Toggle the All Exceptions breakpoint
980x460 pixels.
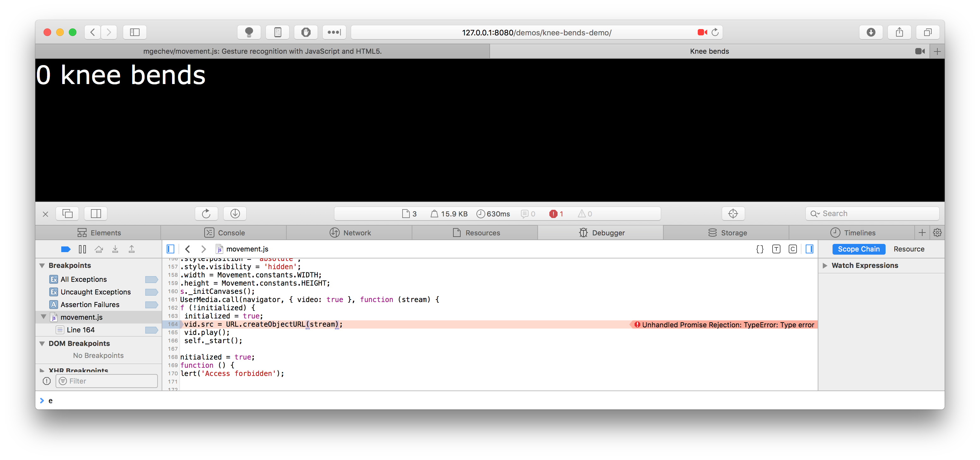pyautogui.click(x=152, y=279)
